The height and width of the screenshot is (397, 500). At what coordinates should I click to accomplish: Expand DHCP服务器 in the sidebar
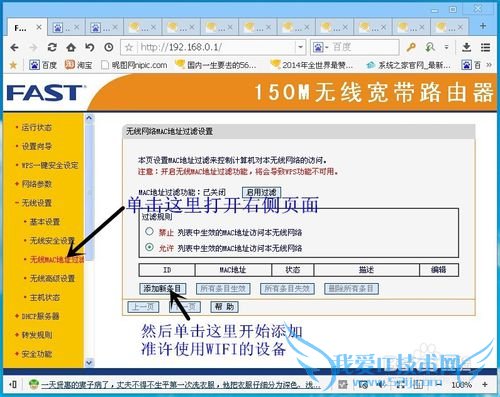[x=40, y=316]
